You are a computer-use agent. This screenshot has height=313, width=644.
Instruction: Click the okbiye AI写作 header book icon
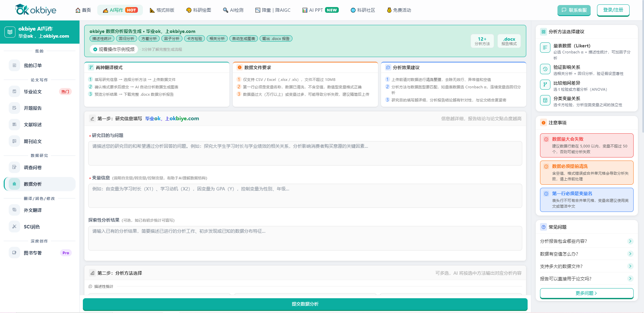10,32
